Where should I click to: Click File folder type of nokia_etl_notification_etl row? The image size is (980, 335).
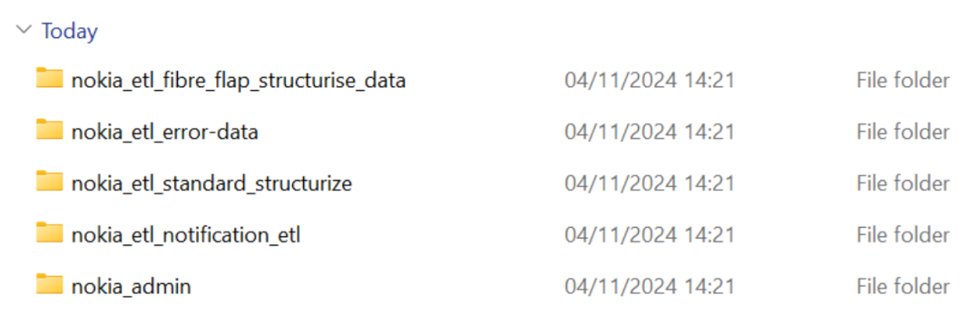[x=903, y=235]
